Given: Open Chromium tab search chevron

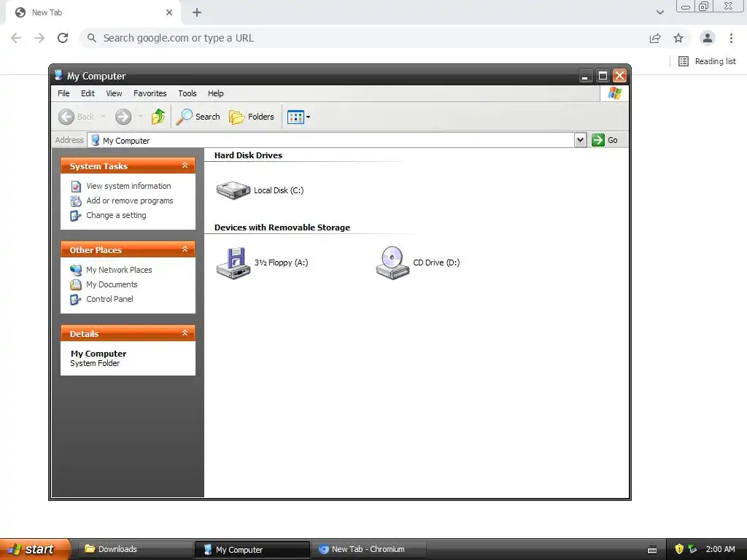Looking at the screenshot, I should tap(659, 12).
